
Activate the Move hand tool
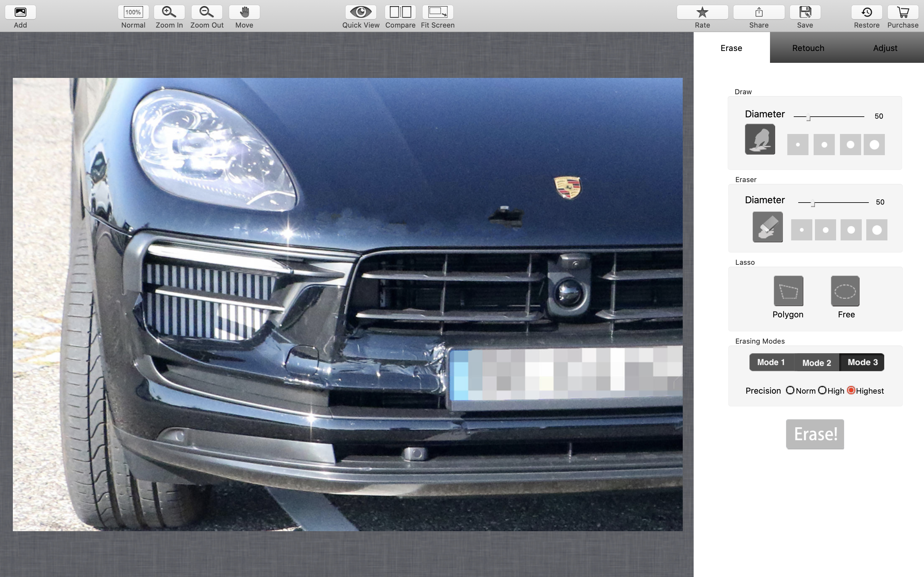[244, 12]
